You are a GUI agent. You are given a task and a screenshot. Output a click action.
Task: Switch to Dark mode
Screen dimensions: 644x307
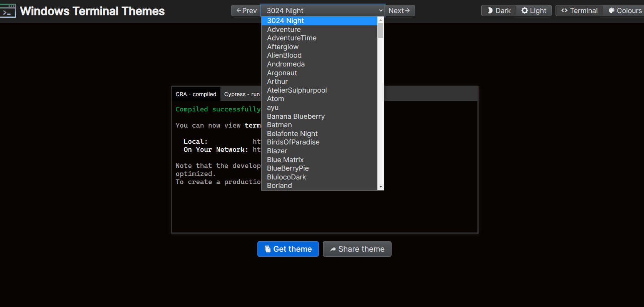(499, 11)
